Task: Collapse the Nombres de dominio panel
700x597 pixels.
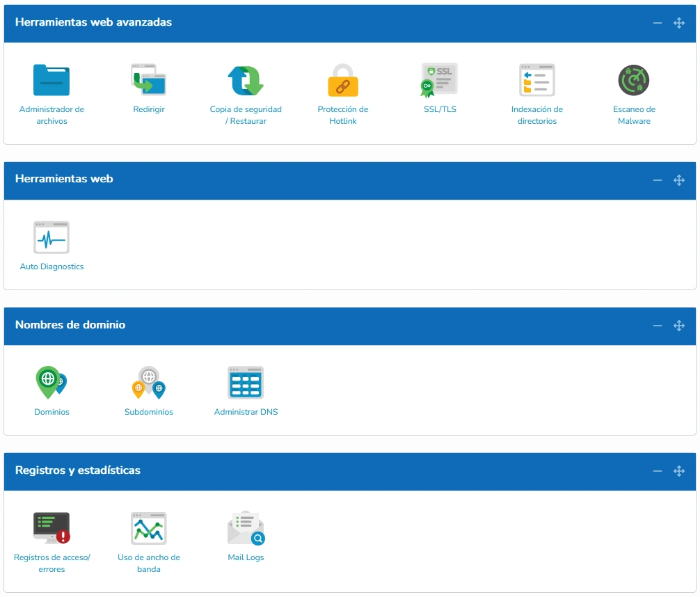Action: [657, 326]
